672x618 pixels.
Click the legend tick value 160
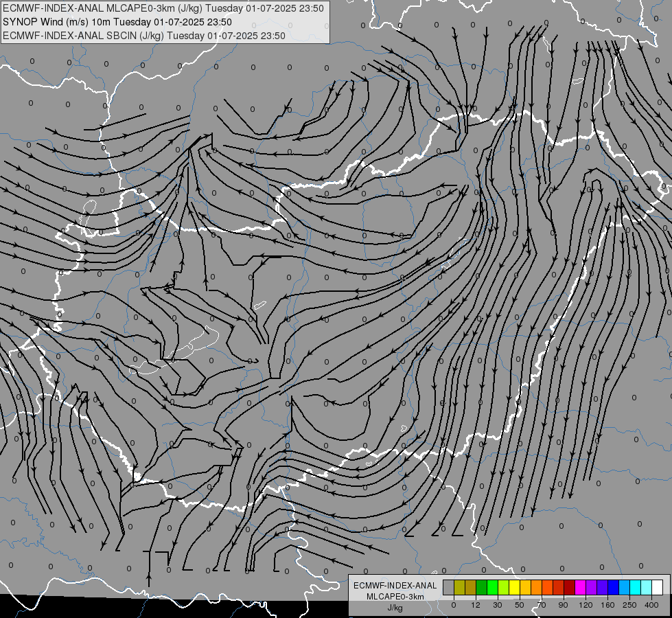coord(607,605)
